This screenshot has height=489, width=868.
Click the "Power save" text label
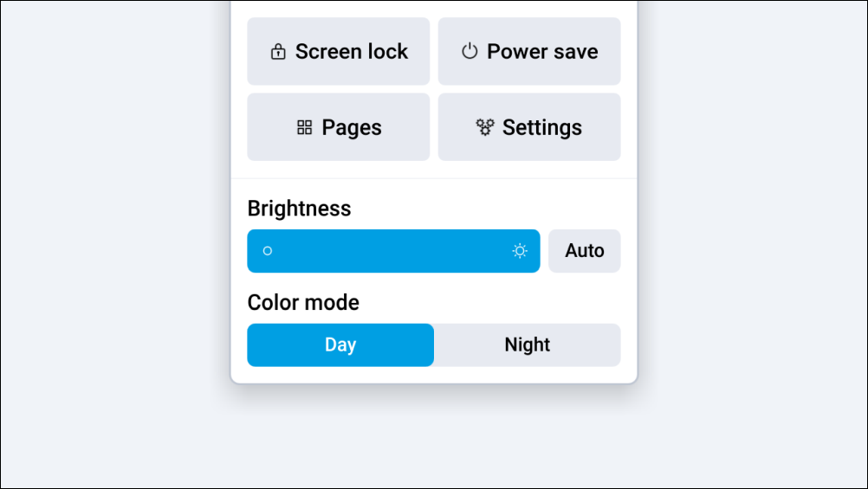click(x=542, y=52)
